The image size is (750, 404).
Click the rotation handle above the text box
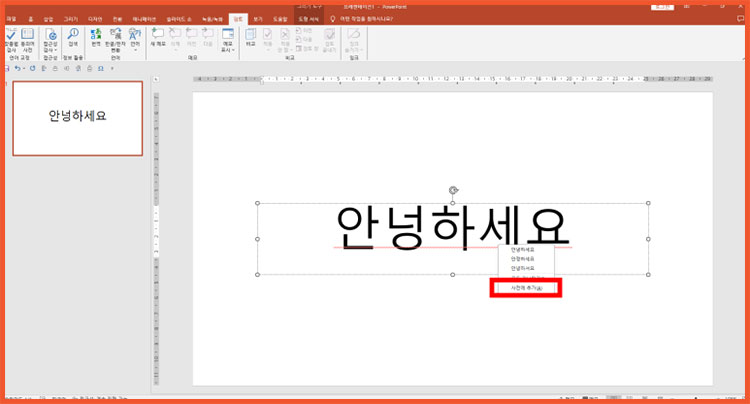(x=453, y=190)
